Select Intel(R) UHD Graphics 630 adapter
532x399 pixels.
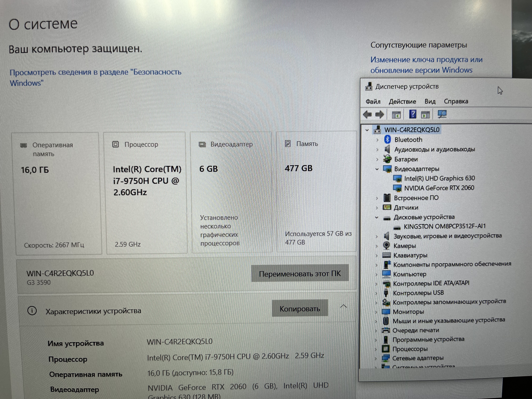[439, 178]
